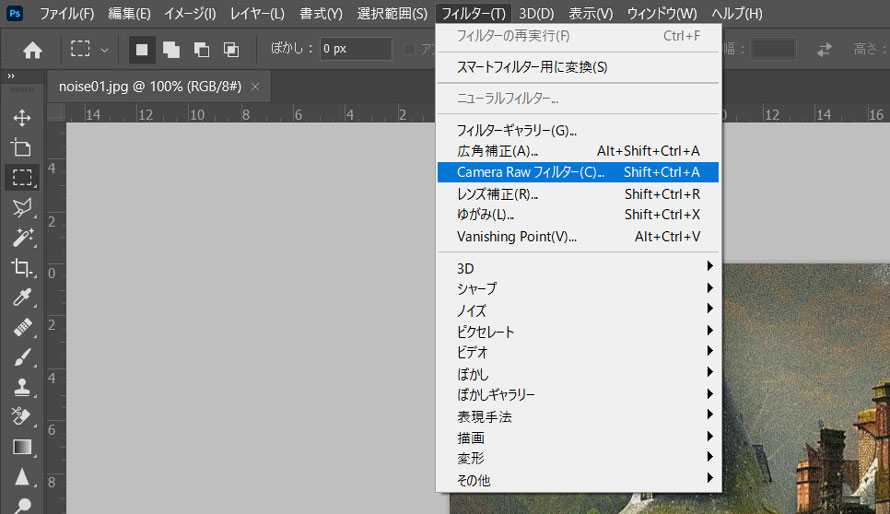Expand the ぼかし submenu
Viewport: 890px width, 514px height.
coord(578,374)
